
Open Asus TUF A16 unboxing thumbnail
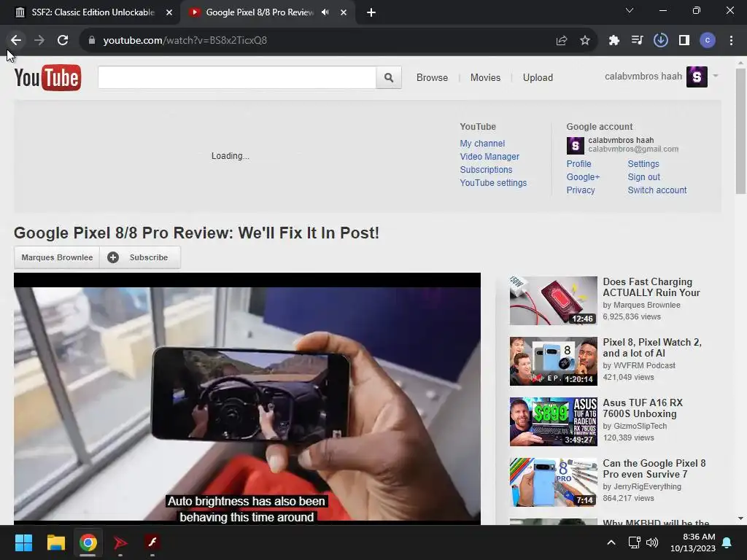[x=553, y=421]
